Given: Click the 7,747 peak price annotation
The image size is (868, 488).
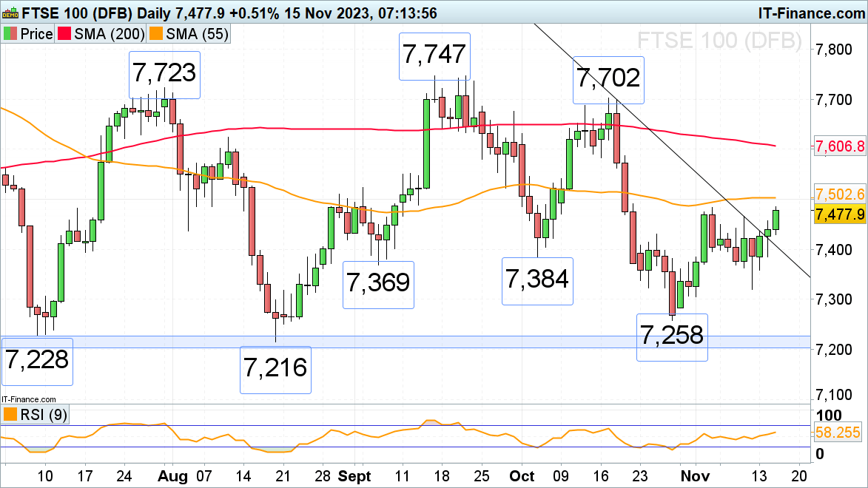Looking at the screenshot, I should coord(434,56).
